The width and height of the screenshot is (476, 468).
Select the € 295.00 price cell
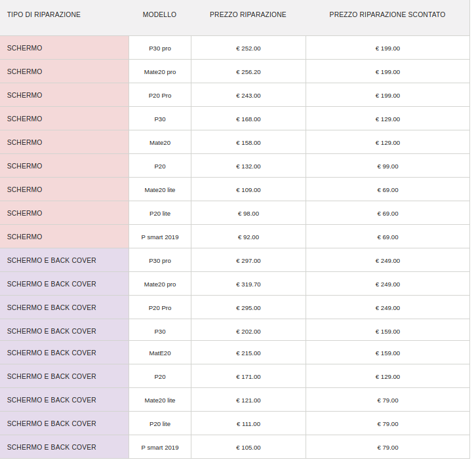pos(248,308)
